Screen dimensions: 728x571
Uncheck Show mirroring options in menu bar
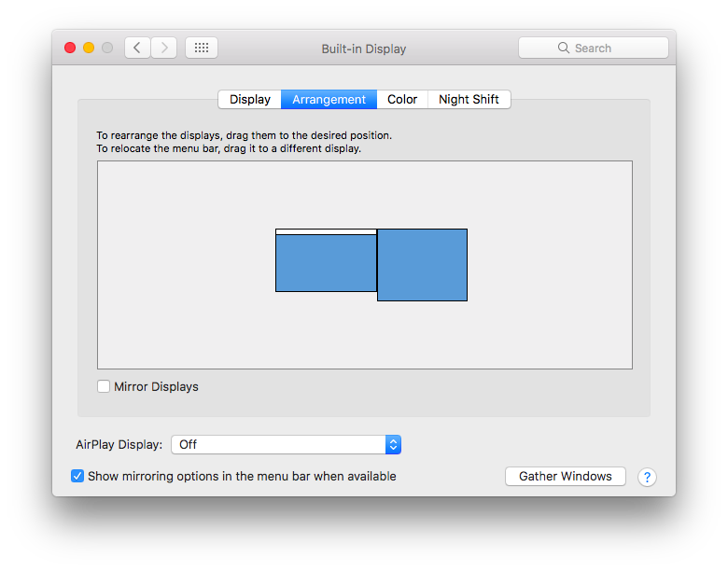[77, 476]
